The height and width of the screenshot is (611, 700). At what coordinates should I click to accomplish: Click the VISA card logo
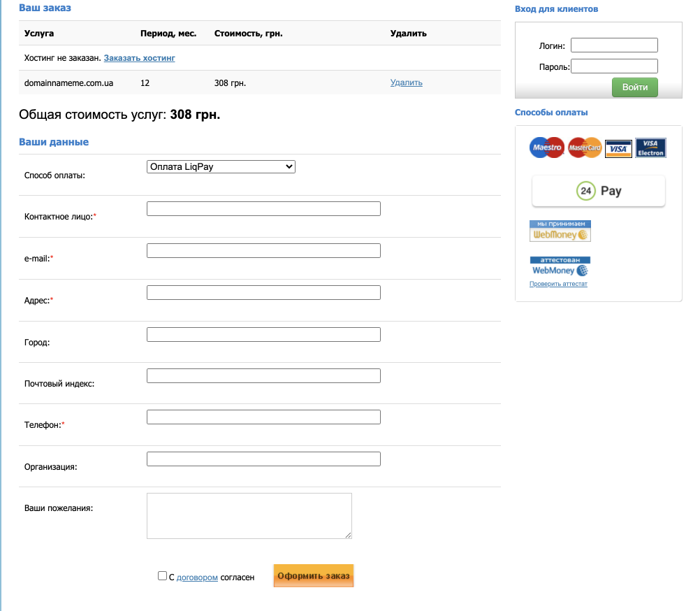pyautogui.click(x=618, y=148)
